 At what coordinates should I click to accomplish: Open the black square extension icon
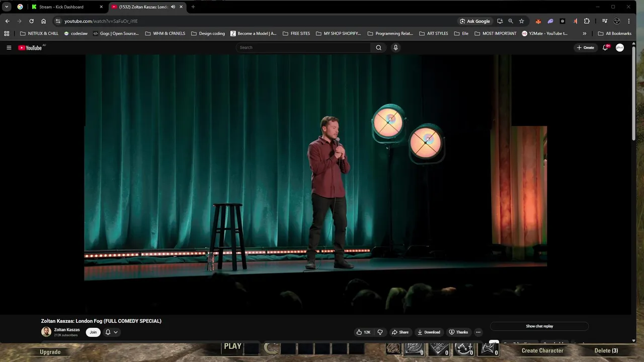click(562, 21)
